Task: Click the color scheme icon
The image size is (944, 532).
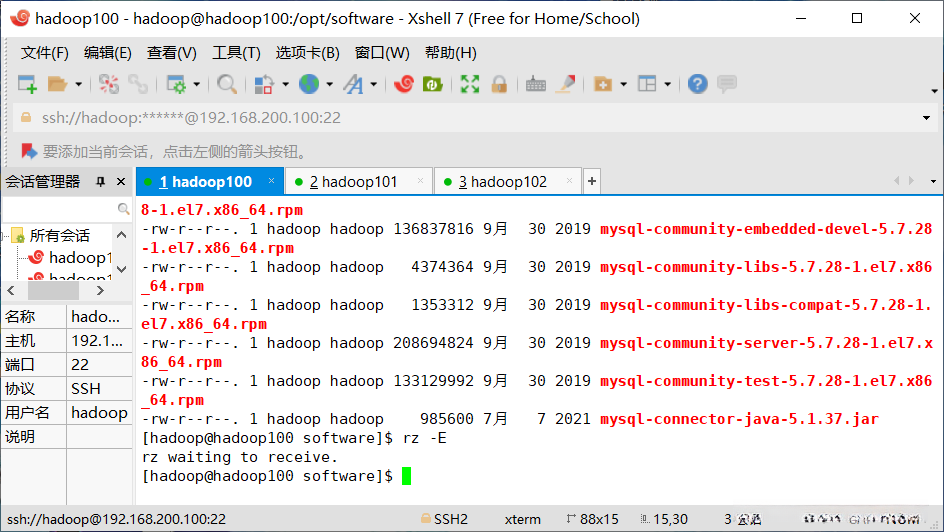Action: pos(264,84)
